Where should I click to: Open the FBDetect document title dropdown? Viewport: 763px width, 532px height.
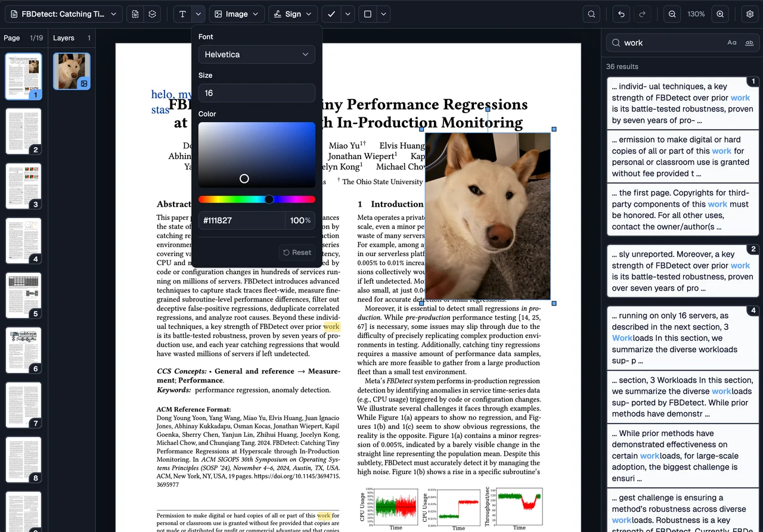tap(64, 14)
